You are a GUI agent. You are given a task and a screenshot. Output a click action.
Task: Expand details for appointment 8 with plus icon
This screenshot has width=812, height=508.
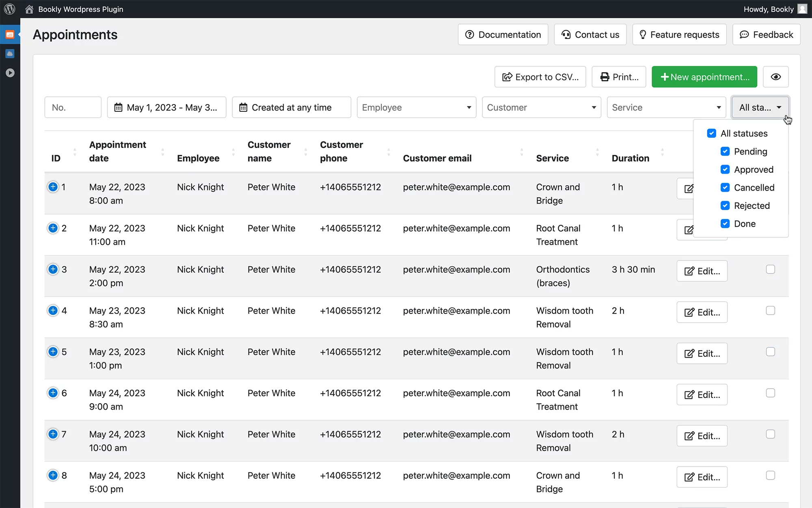[x=53, y=475]
